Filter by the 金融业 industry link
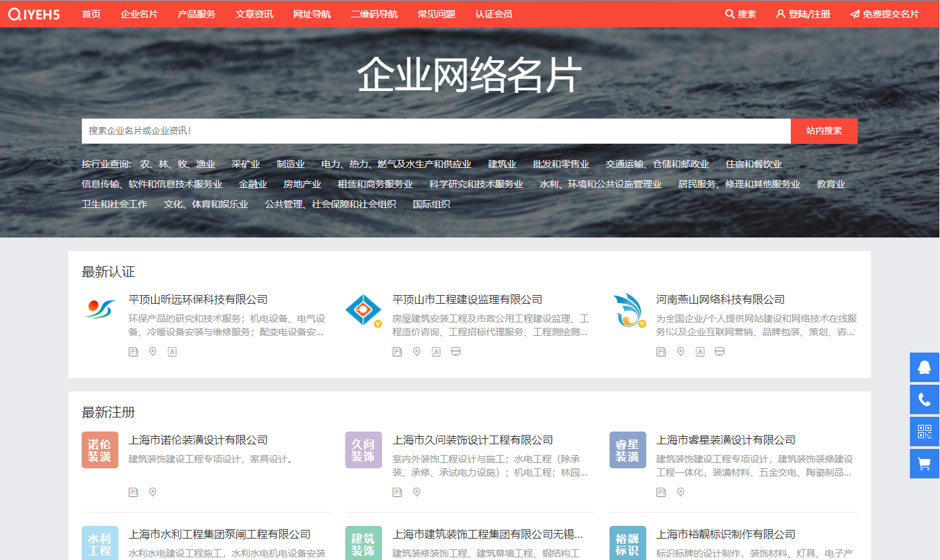This screenshot has height=560, width=940. 253,184
